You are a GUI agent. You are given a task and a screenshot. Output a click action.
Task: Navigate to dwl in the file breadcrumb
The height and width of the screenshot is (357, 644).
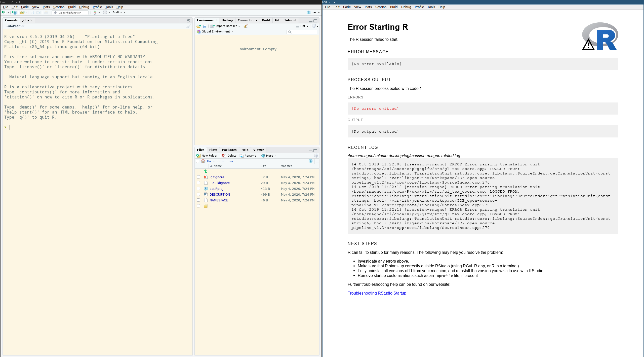222,161
